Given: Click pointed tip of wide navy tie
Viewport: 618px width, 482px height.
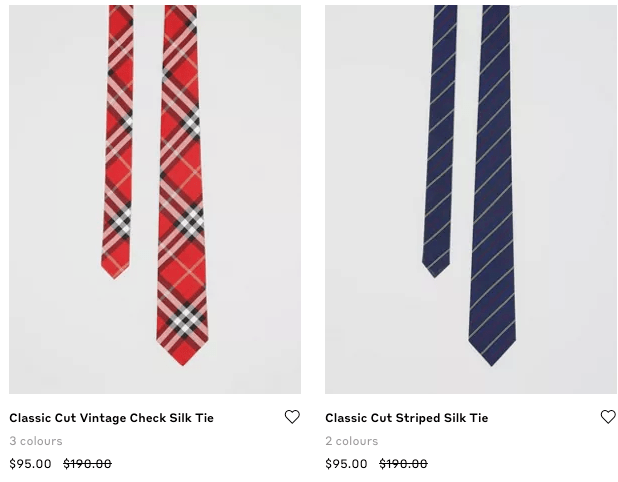Looking at the screenshot, I should [492, 360].
